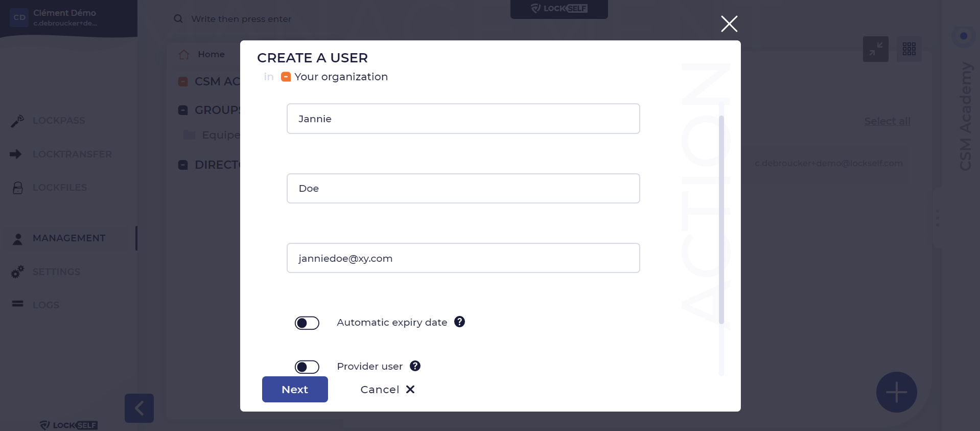Image resolution: width=980 pixels, height=431 pixels.
Task: Go to Home breadcrumb
Action: click(x=211, y=54)
